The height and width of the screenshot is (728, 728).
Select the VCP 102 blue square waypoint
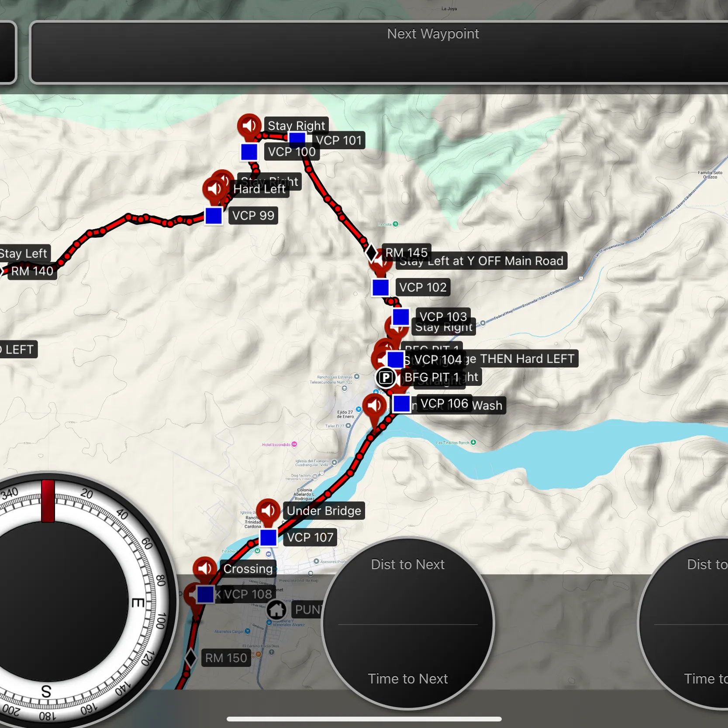(380, 288)
